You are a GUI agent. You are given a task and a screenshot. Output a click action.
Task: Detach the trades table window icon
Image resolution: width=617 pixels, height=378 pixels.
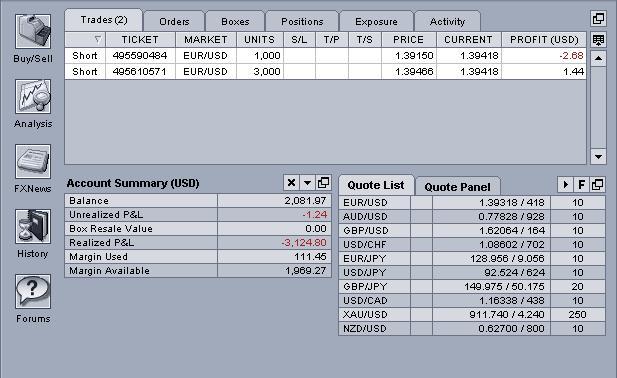pyautogui.click(x=598, y=18)
